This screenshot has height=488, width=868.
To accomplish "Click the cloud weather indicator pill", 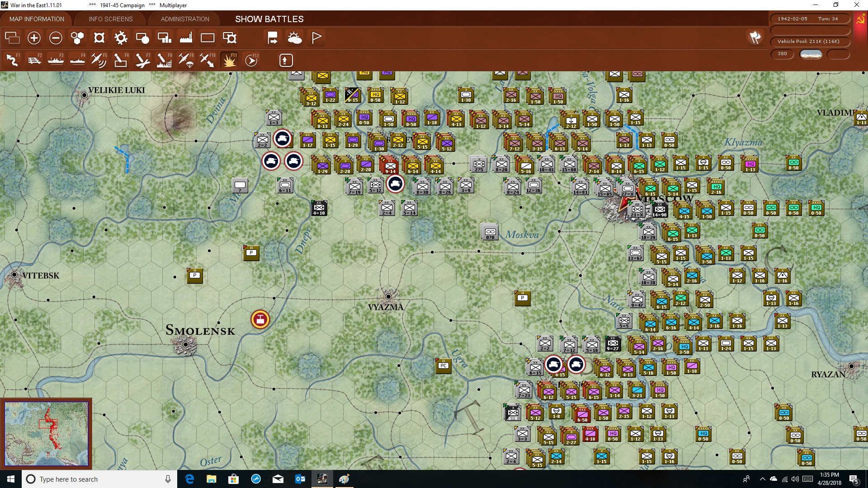I will coord(811,54).
